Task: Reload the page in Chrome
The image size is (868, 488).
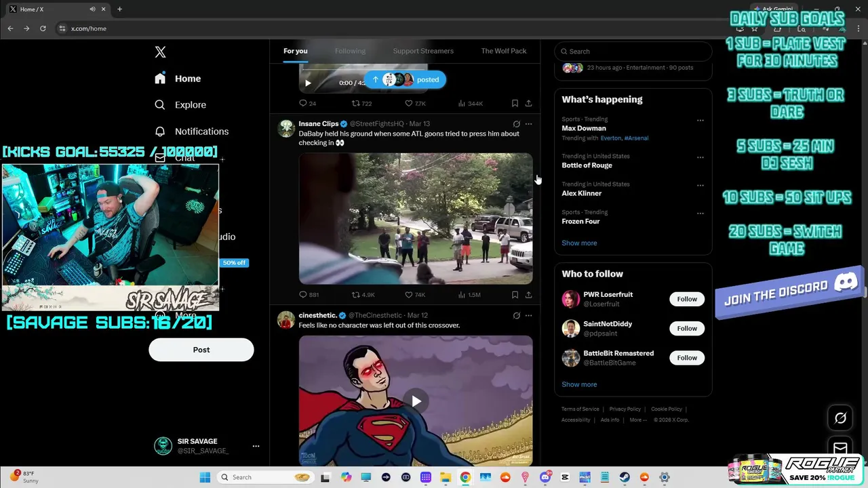Action: click(x=43, y=28)
